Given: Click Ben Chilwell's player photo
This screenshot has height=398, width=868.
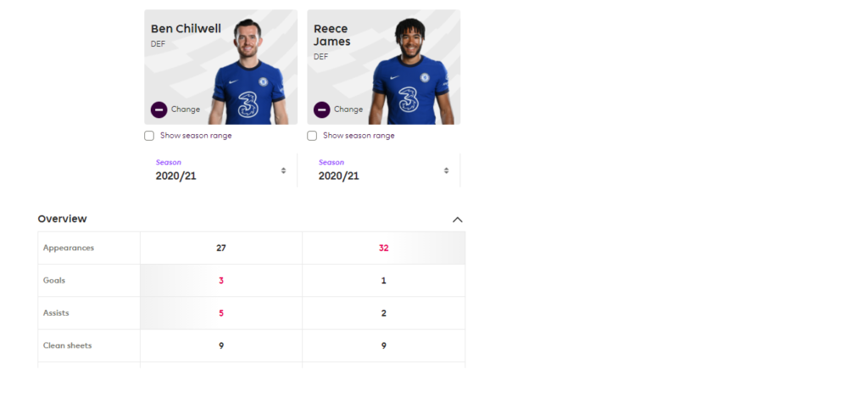Looking at the screenshot, I should pyautogui.click(x=249, y=72).
